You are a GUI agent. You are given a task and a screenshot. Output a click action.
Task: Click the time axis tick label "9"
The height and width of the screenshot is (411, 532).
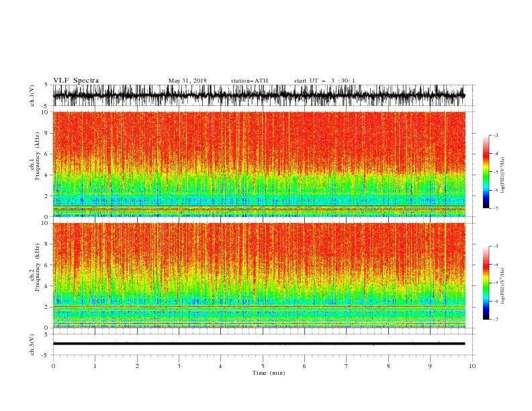point(430,366)
